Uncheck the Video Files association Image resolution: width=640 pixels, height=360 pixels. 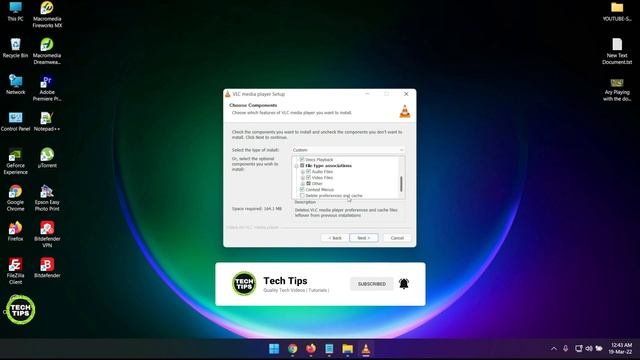point(308,177)
